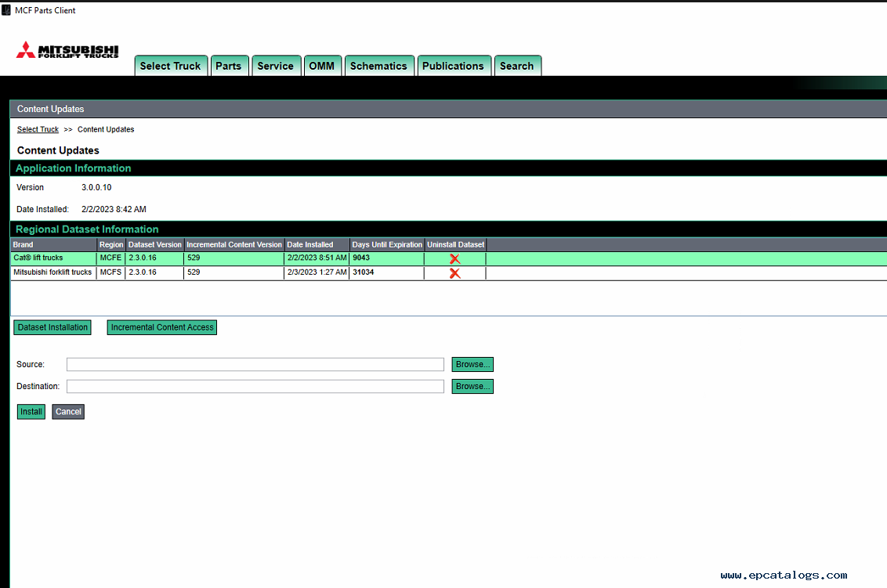Image resolution: width=887 pixels, height=588 pixels.
Task: Browse for the Destination path
Action: pyautogui.click(x=472, y=386)
